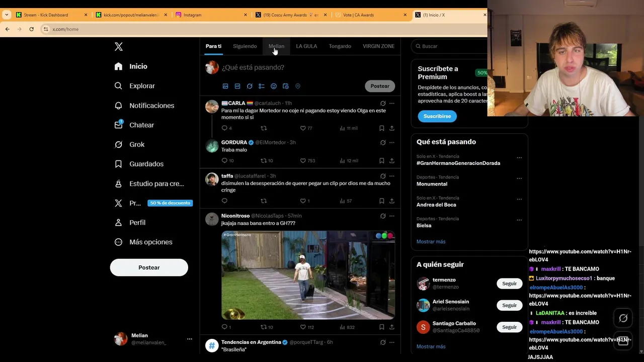Add a poll via composer icon

(x=262, y=86)
